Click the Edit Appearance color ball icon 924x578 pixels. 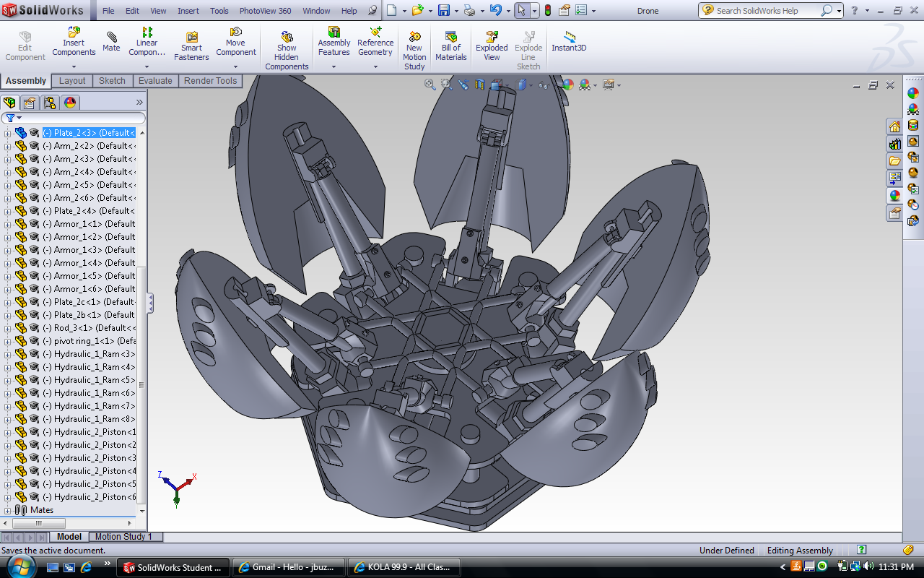(567, 85)
